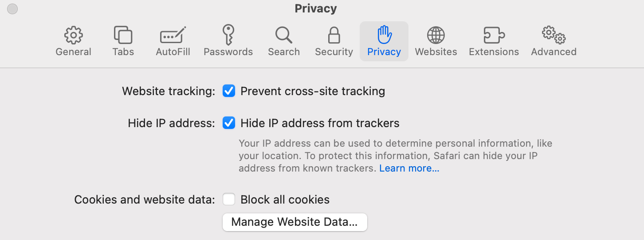Switch to the Websites tab label
The width and height of the screenshot is (644, 240).
pos(436,52)
